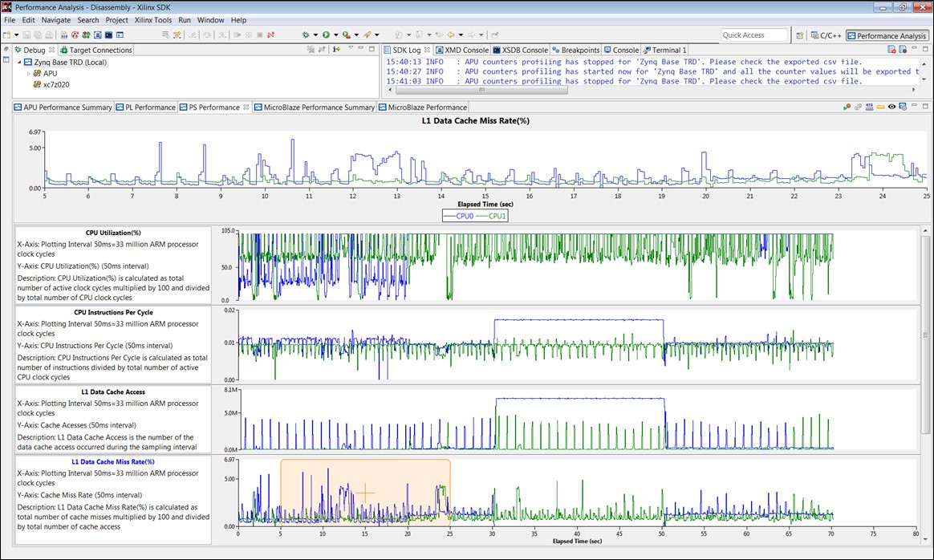Expand the APU tree node
The image size is (934, 560).
pyautogui.click(x=29, y=73)
